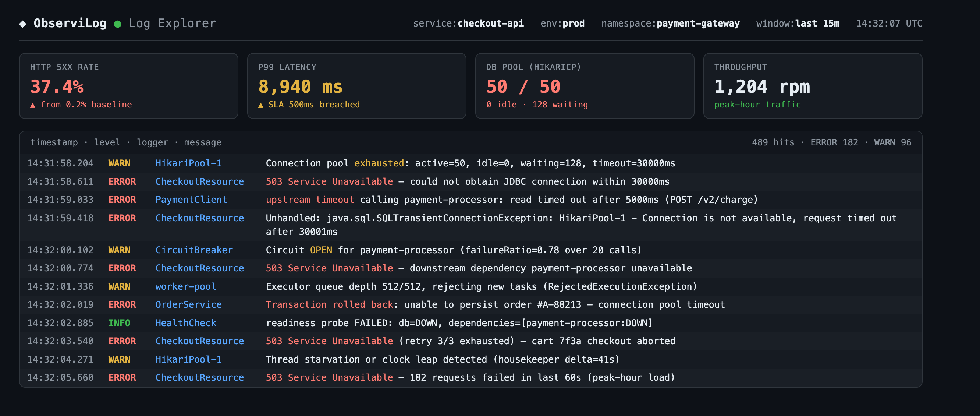Click the 50 / 50 pool value
Image resolution: width=980 pixels, height=416 pixels.
pyautogui.click(x=523, y=87)
